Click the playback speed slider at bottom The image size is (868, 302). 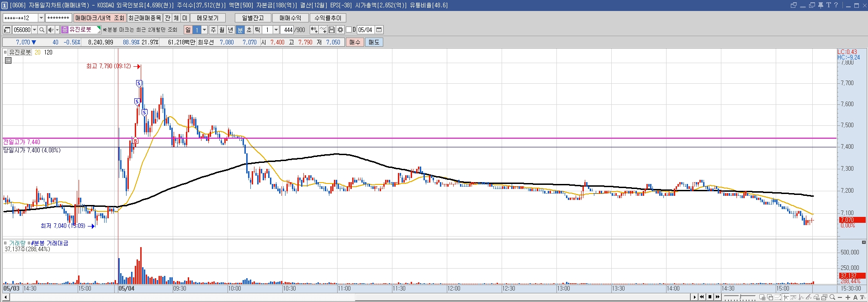click(740, 297)
